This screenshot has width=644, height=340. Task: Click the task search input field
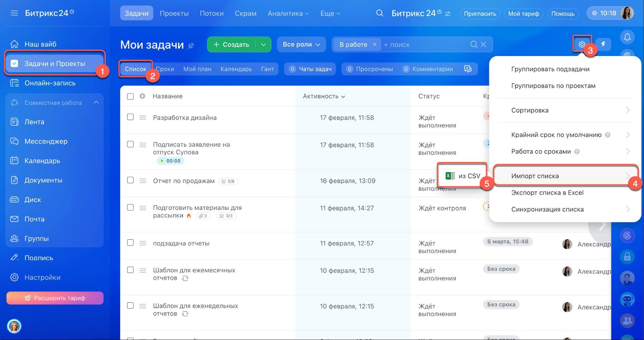425,45
